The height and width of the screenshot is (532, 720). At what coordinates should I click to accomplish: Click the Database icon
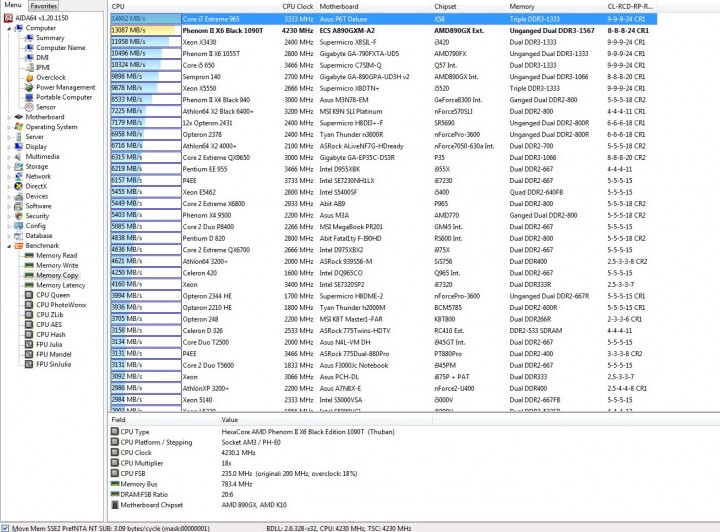point(19,235)
